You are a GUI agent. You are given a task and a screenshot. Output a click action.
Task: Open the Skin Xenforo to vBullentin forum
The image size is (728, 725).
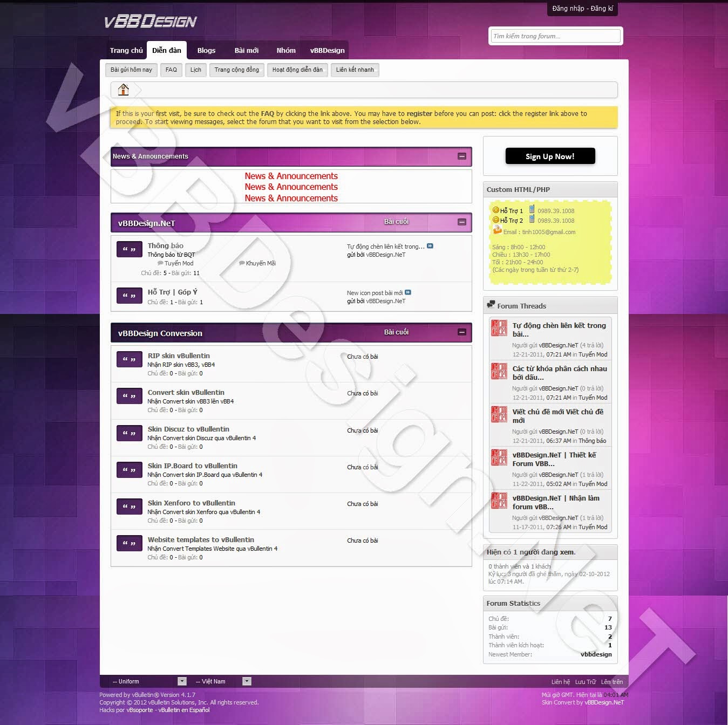(192, 503)
